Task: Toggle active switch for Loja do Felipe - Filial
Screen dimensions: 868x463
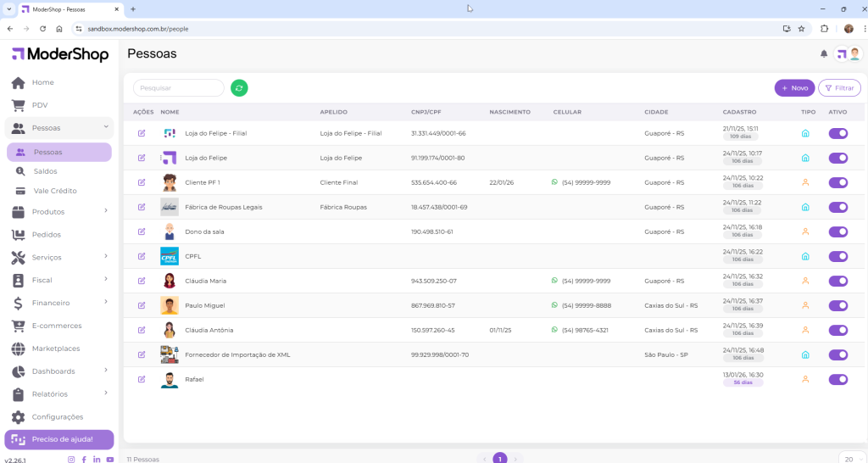Action: point(837,133)
